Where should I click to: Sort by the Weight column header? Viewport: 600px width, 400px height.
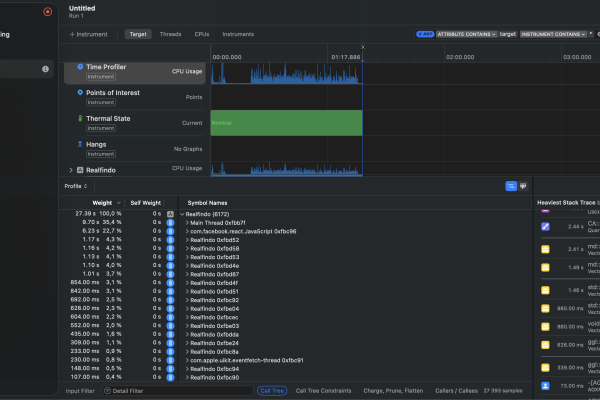[x=102, y=203]
